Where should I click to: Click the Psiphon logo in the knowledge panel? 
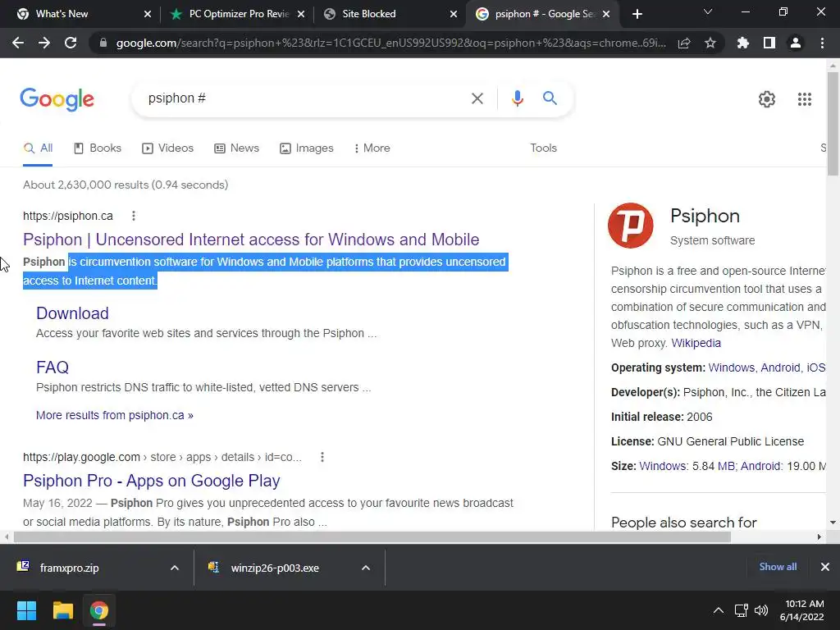tap(631, 226)
